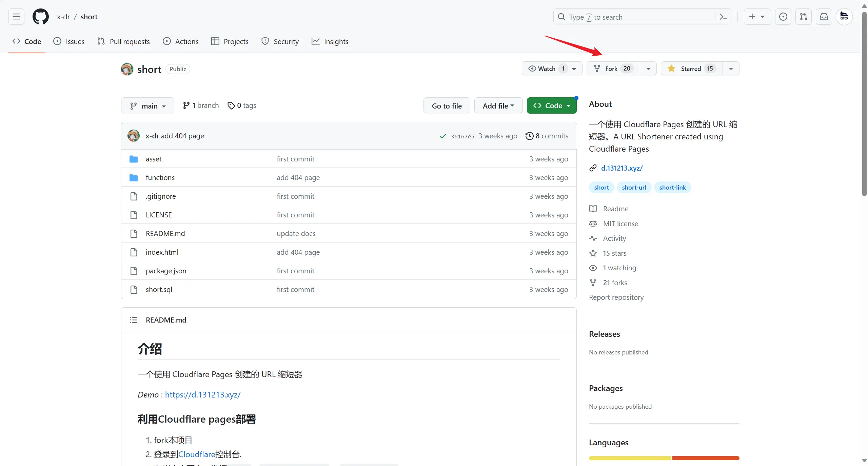Open the user profile avatar menu
Viewport: 868px width, 466px height.
click(x=844, y=17)
